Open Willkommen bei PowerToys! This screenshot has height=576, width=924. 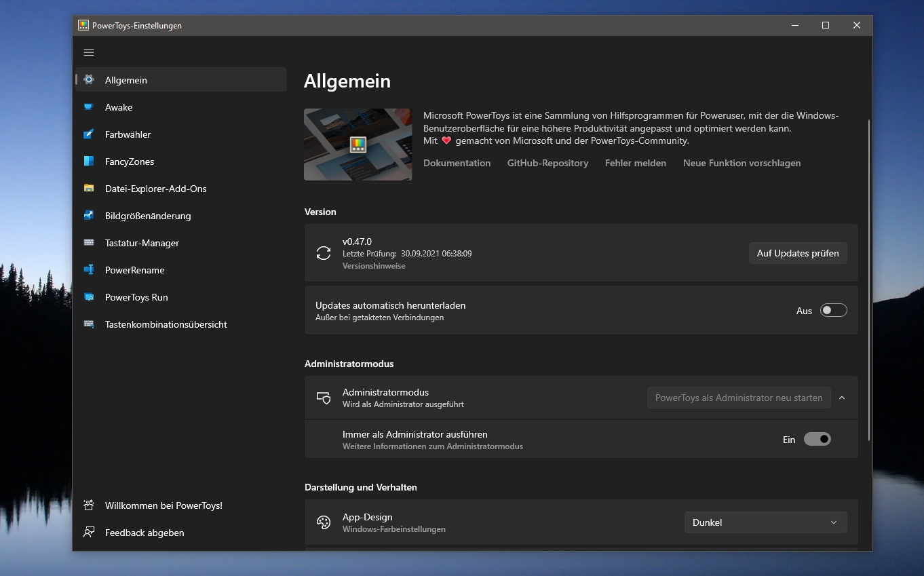[181, 505]
